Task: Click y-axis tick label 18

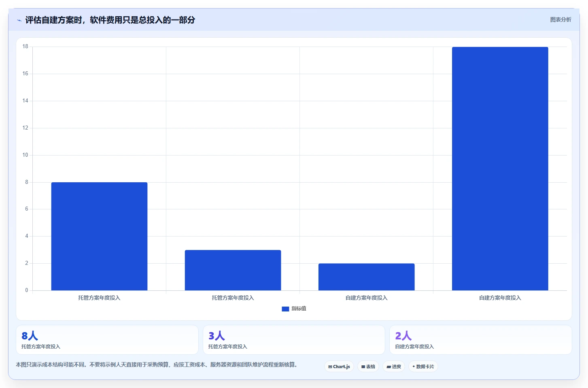Action: coord(25,47)
